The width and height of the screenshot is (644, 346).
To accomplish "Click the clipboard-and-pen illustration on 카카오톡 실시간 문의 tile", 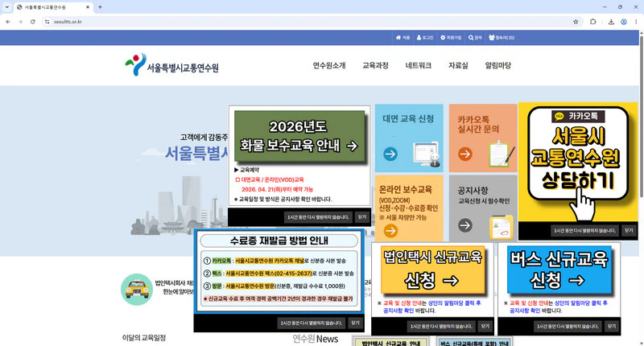I will point(502,154).
